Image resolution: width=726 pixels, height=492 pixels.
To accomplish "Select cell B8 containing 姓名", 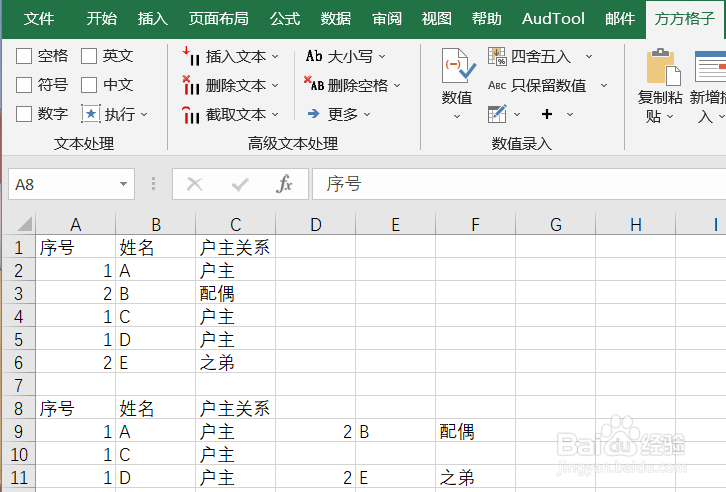I will click(x=156, y=408).
